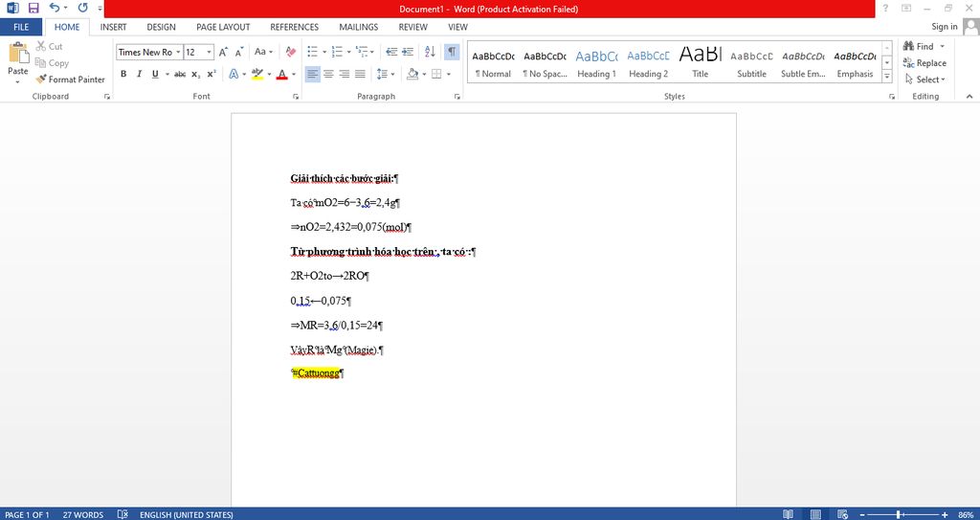This screenshot has height=520, width=980.
Task: Click Sign in link
Action: 945,26
